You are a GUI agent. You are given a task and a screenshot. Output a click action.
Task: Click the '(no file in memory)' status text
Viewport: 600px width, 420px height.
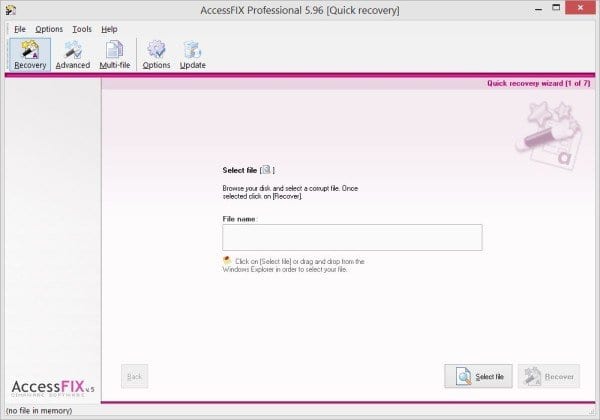pyautogui.click(x=39, y=411)
